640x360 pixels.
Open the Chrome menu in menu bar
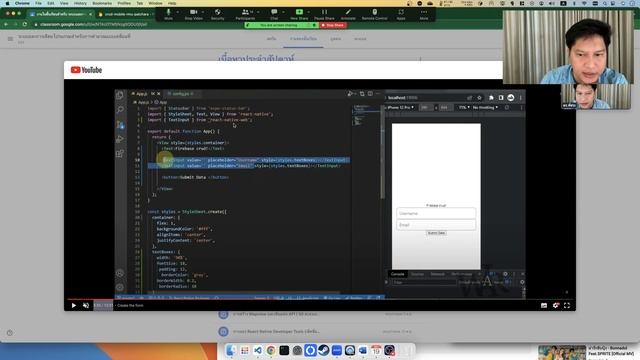[x=22, y=3]
